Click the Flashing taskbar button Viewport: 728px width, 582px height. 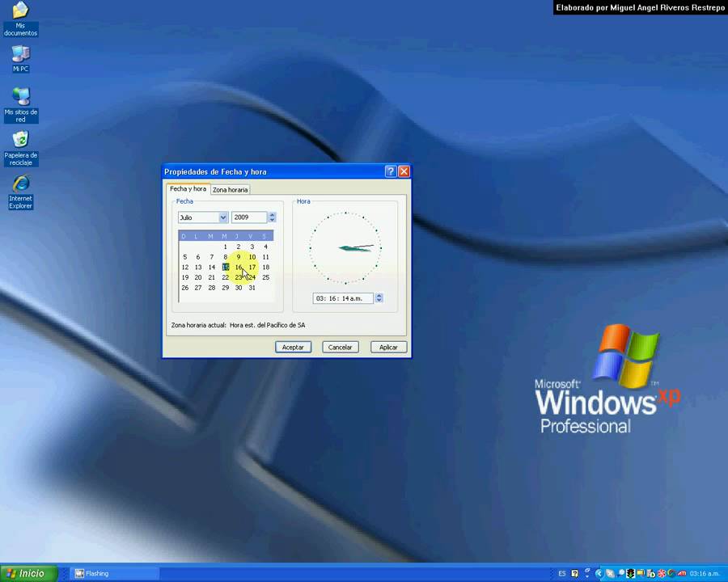point(115,574)
